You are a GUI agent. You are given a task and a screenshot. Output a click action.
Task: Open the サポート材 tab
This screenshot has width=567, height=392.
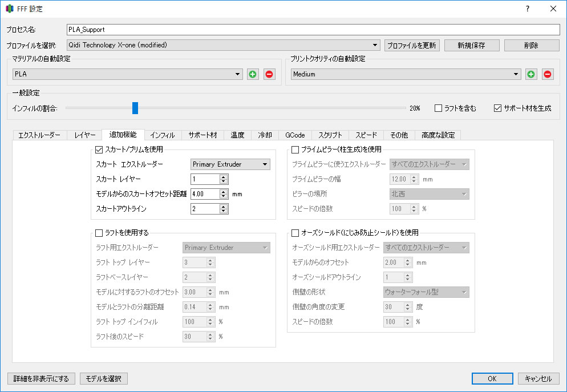tap(202, 135)
